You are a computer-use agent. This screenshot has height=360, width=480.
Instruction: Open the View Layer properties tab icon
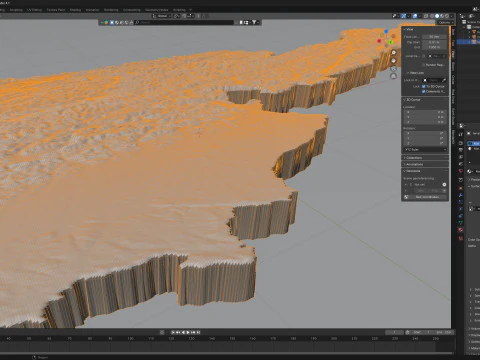pos(461,157)
